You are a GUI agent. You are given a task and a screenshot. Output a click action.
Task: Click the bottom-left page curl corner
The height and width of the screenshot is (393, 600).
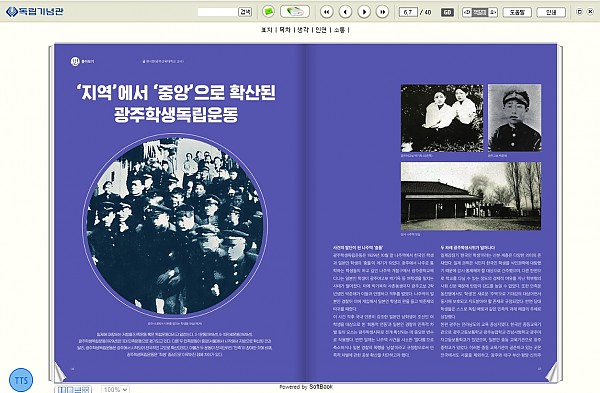60,372
